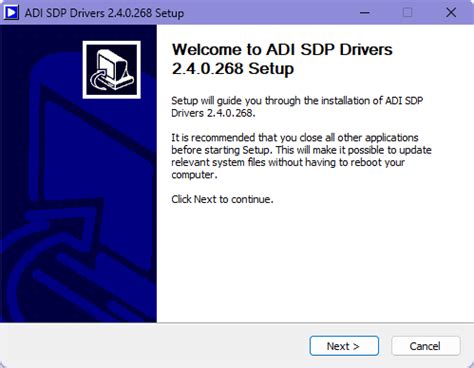The image size is (474, 368).
Task: Cancel the ADI SDP Drivers setup
Action: [x=426, y=346]
